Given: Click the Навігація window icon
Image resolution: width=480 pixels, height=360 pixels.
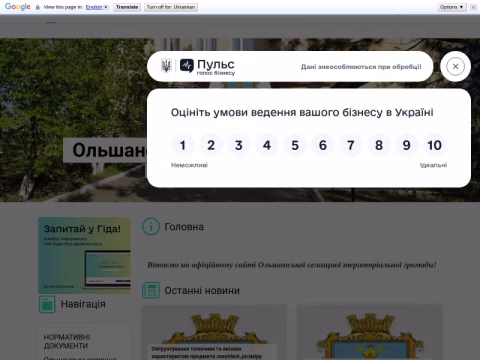Looking at the screenshot, I should point(47,304).
